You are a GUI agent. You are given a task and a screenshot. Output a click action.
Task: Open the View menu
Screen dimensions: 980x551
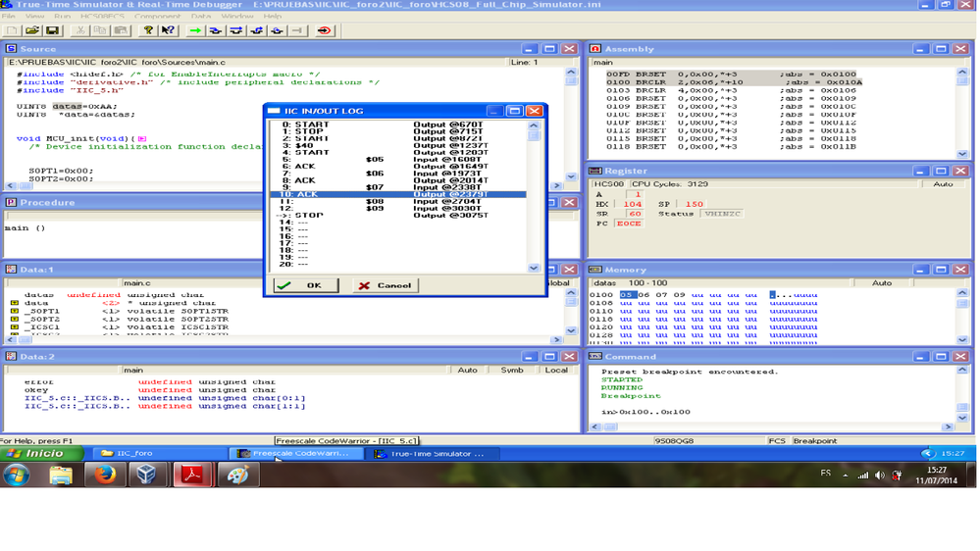point(34,17)
